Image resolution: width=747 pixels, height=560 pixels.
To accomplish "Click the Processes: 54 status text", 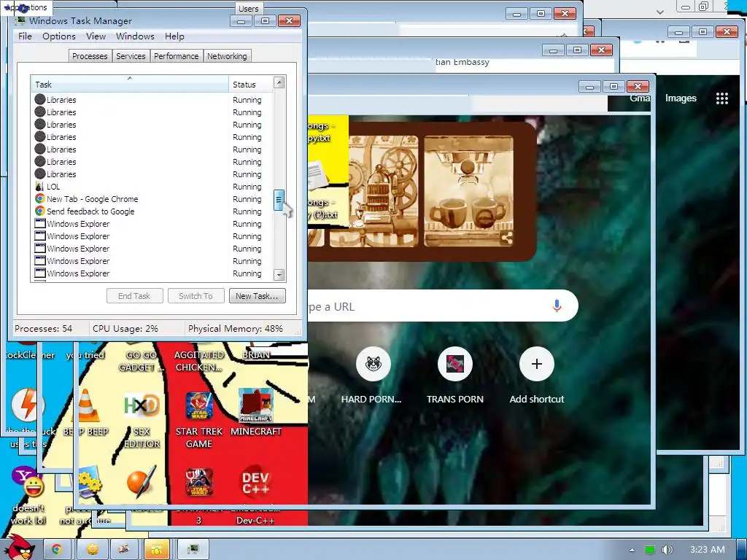I will pos(43,329).
